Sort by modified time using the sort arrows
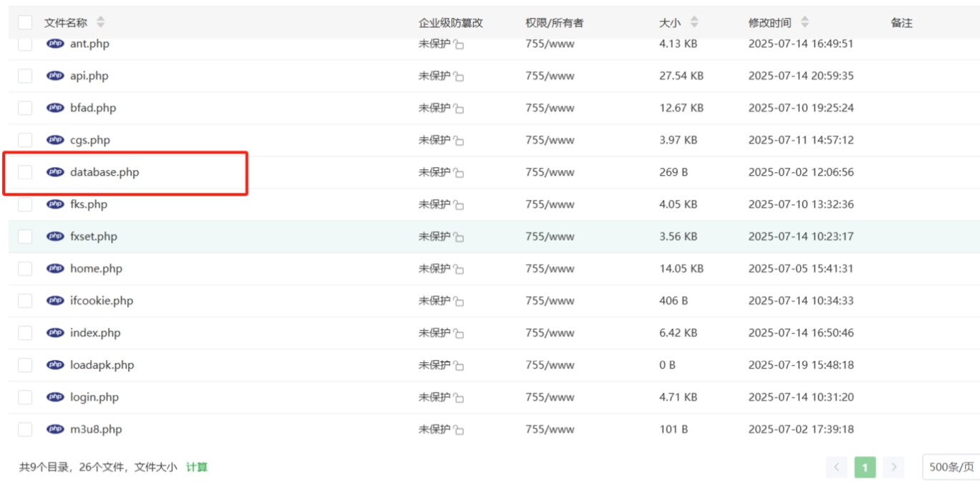This screenshot has height=489, width=980. (x=805, y=22)
